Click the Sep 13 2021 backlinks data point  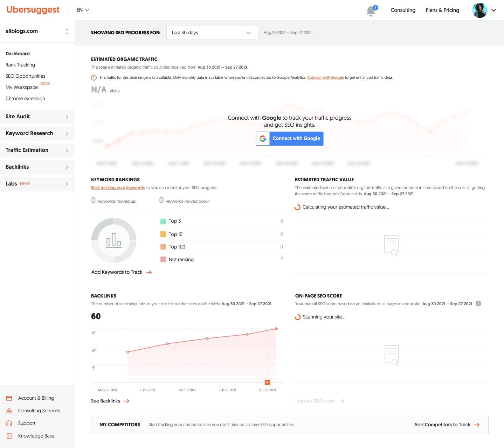coord(207,338)
